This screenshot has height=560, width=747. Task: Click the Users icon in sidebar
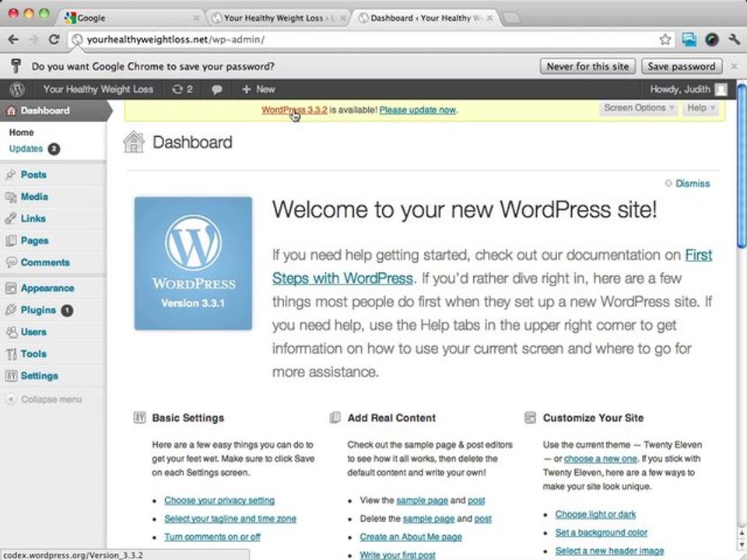click(x=11, y=332)
